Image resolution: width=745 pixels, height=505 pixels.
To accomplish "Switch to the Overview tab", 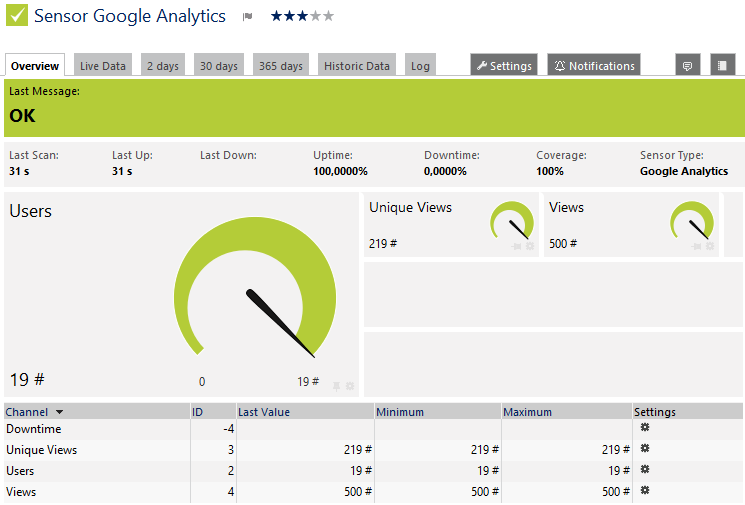I will click(35, 66).
